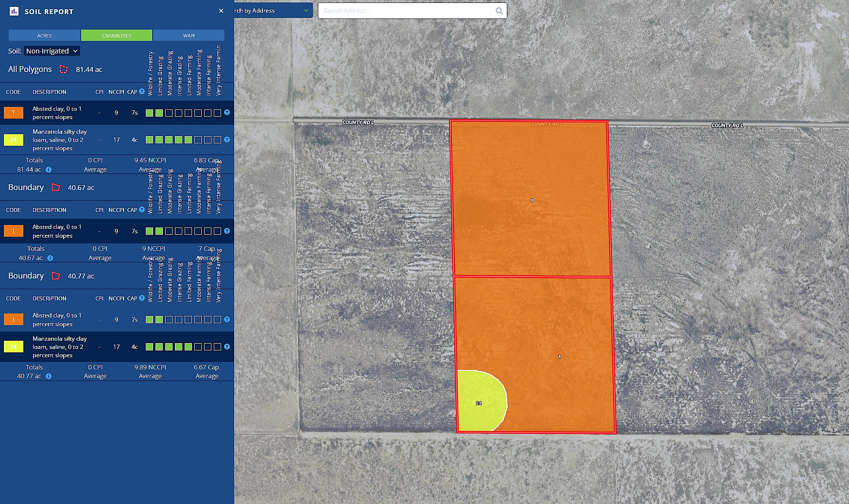Screen dimensions: 849x504
Task: Click help icon on Absted clay row in 40.77 ac Boundary
Action: [227, 319]
